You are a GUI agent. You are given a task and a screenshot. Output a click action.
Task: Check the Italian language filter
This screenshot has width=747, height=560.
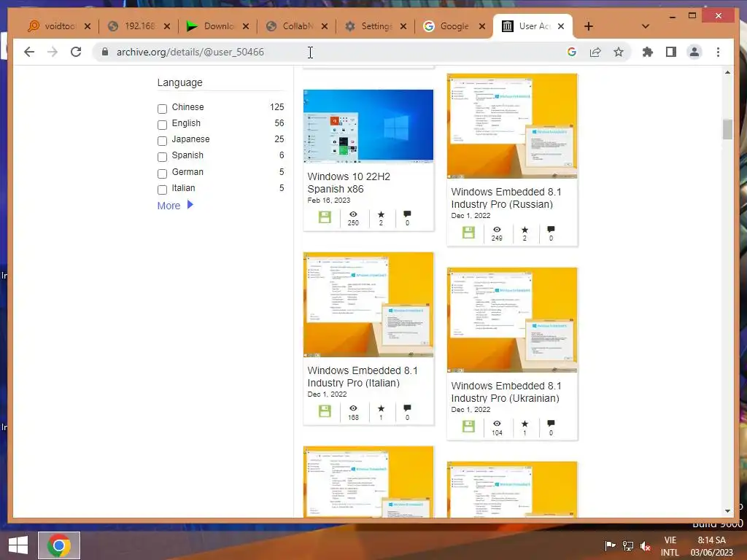coord(163,190)
